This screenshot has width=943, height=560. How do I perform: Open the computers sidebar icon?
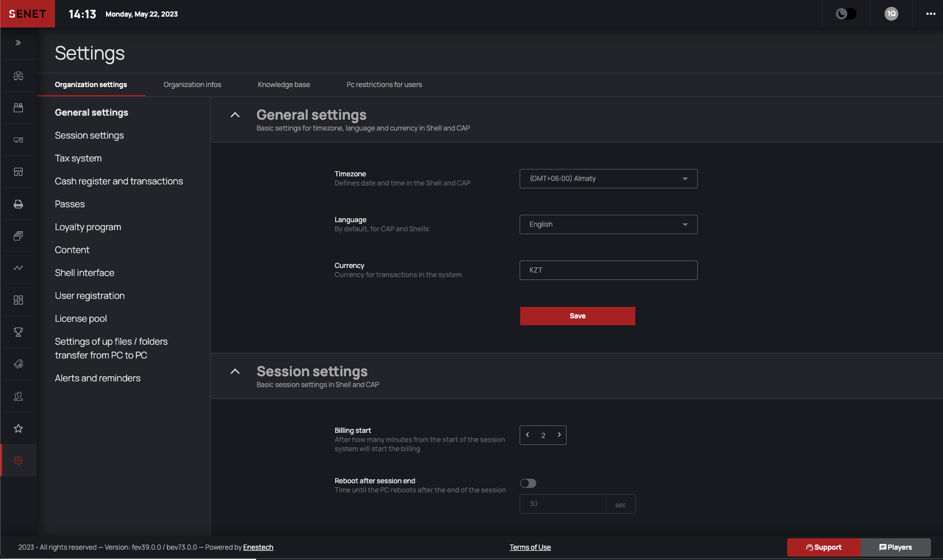coord(18,140)
